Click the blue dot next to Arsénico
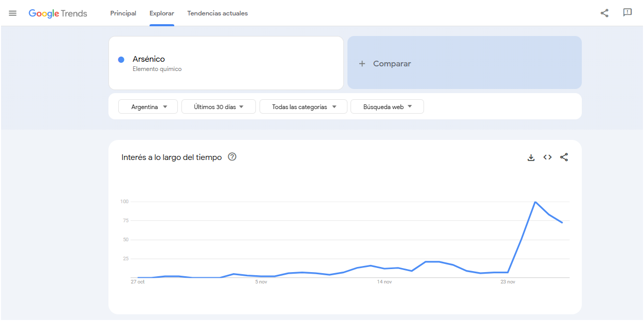This screenshot has width=644, height=321. (121, 60)
